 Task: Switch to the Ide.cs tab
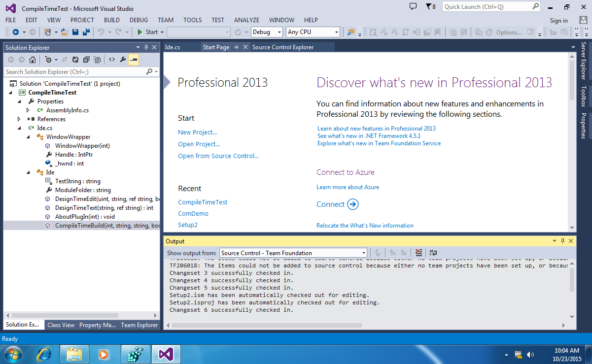click(172, 47)
